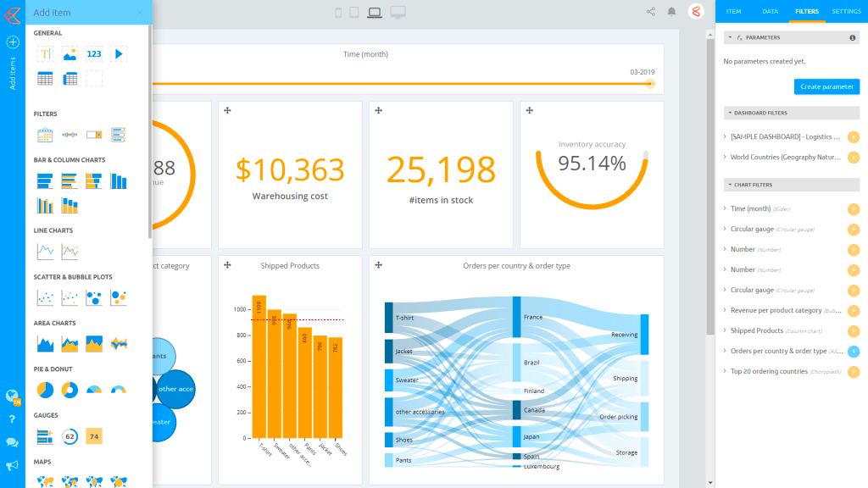This screenshot has width=868, height=488.
Task: Toggle the World Countries dashboard filter indicator
Action: point(853,157)
